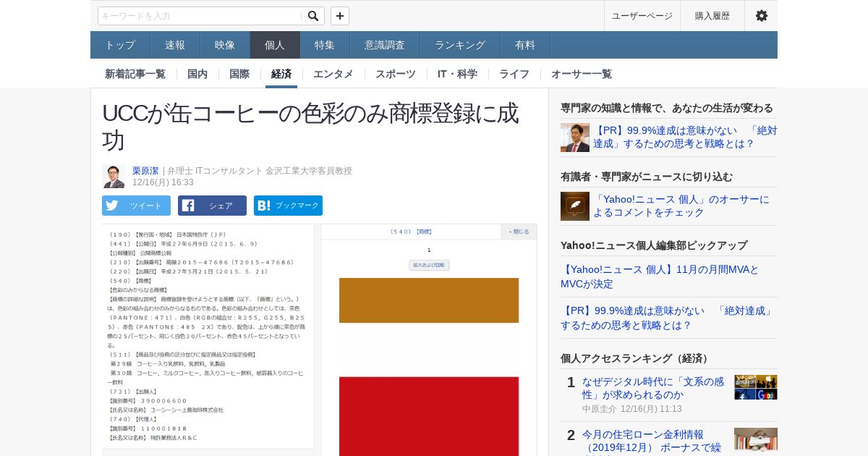Open the 意識調査 tab
The height and width of the screenshot is (456, 868).
point(385,45)
